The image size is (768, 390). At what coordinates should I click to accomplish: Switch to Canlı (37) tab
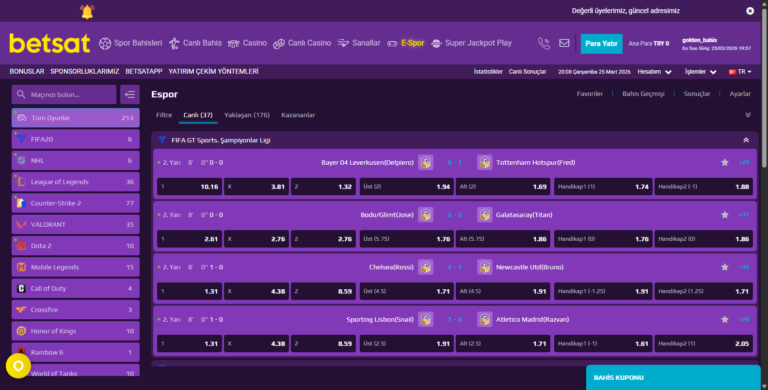[198, 115]
